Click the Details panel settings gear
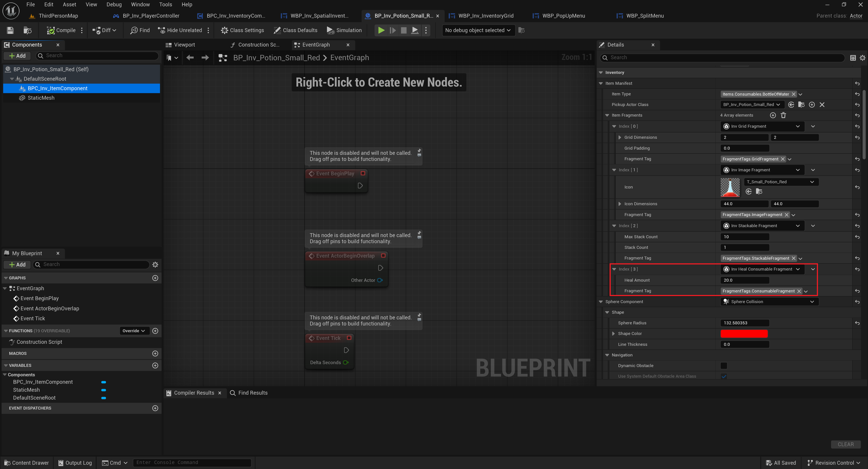 coord(862,58)
